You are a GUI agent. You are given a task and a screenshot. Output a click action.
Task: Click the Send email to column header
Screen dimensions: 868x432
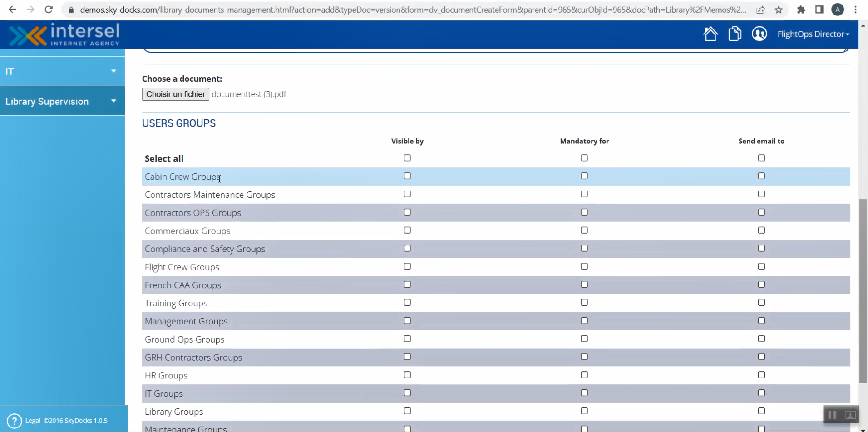(x=761, y=141)
